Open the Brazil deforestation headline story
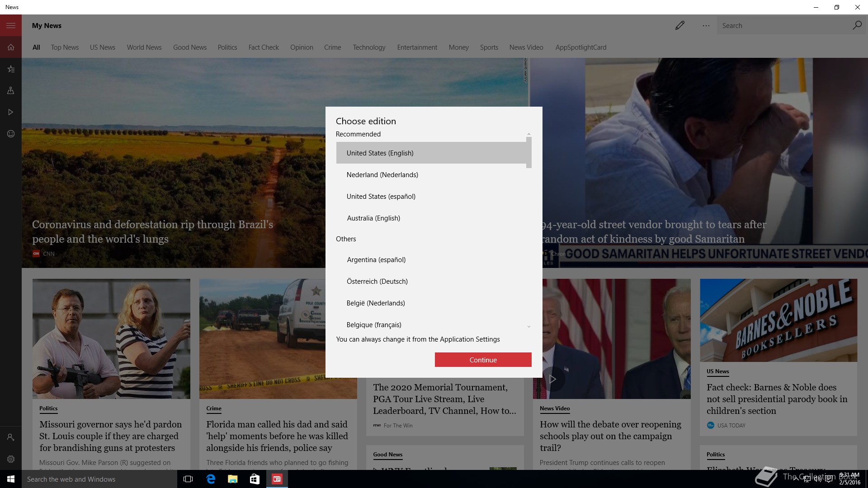Screen dimensions: 868x488 pyautogui.click(x=152, y=231)
